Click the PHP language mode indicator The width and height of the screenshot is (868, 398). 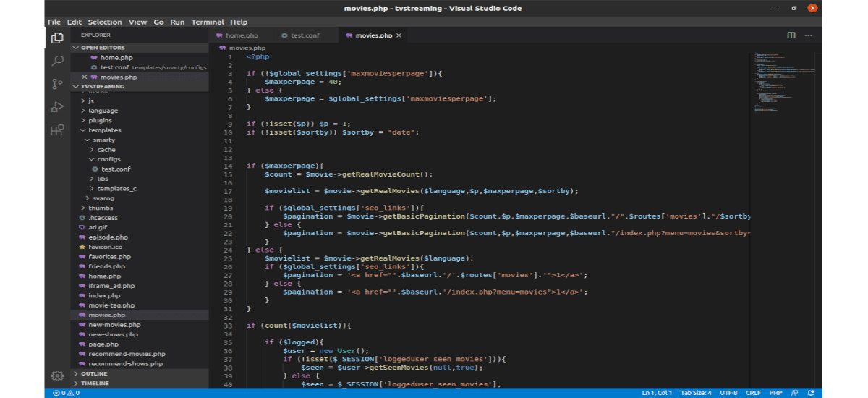point(775,393)
